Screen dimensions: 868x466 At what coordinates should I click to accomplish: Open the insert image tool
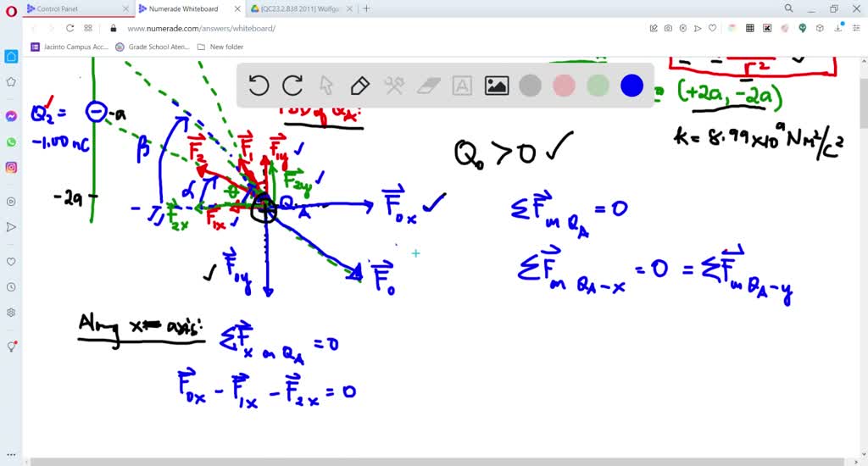pyautogui.click(x=496, y=86)
